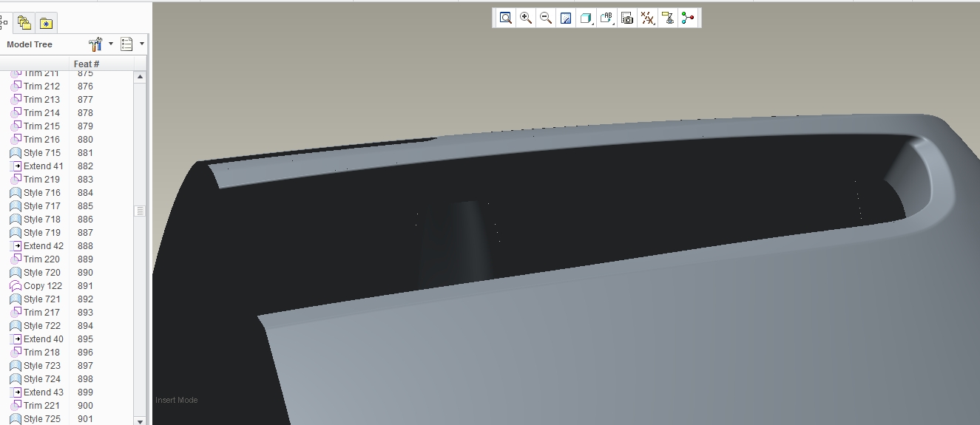Screen dimensions: 980x425
Task: Switch to the Model Tree navigator tab
Action: point(3,22)
